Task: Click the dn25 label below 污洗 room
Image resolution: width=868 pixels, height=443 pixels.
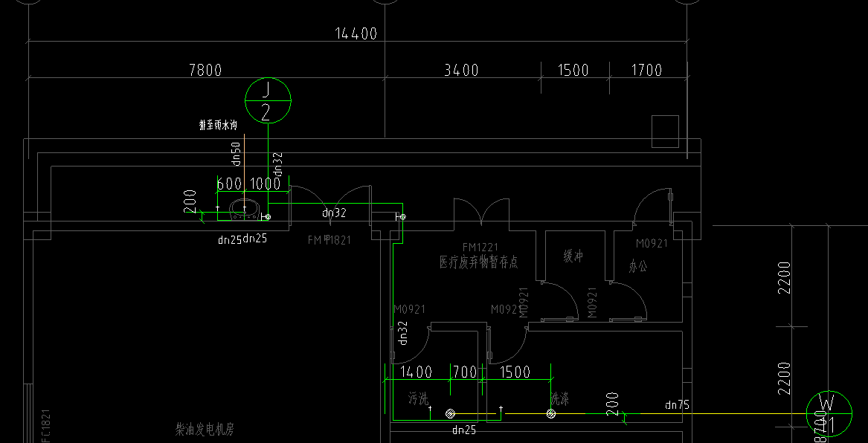Action: pyautogui.click(x=464, y=430)
